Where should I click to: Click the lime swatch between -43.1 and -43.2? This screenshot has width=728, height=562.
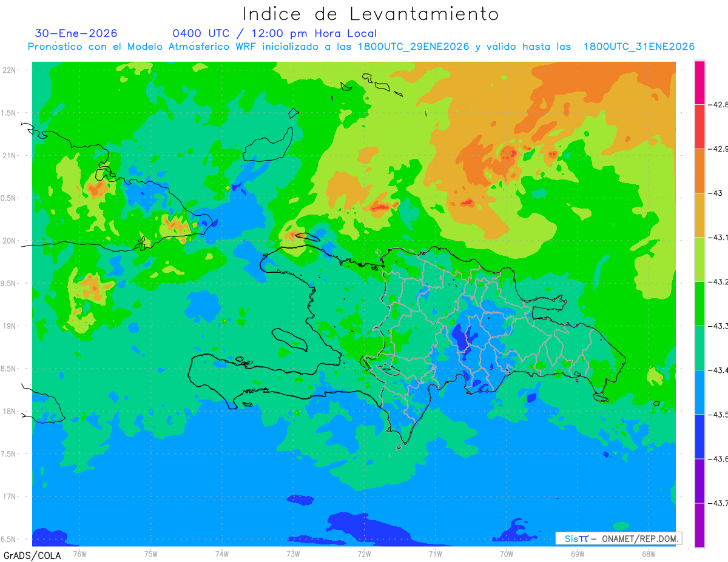(699, 259)
